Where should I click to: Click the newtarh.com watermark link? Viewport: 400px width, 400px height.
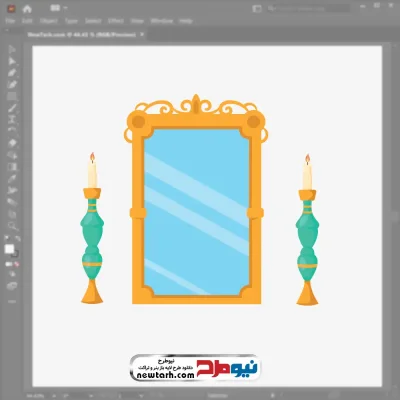click(166, 375)
